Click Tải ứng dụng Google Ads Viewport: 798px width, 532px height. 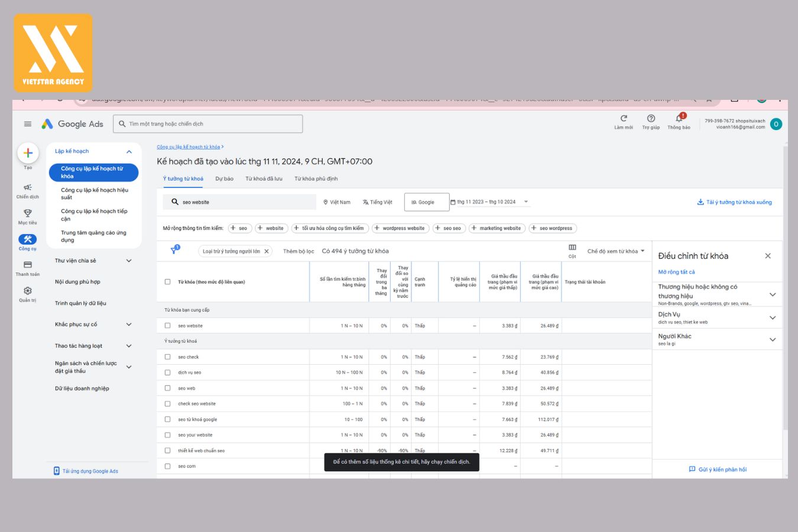point(86,471)
